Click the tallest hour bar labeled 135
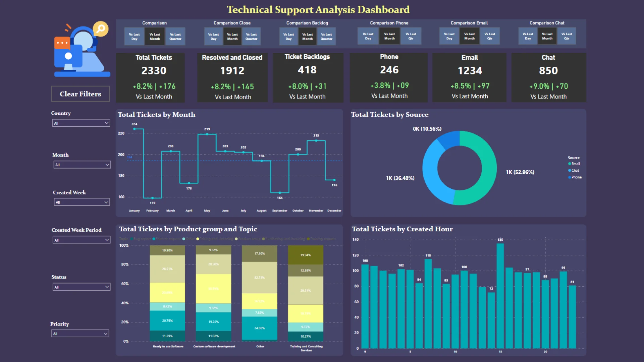Image resolution: width=644 pixels, height=362 pixels. coord(500,296)
